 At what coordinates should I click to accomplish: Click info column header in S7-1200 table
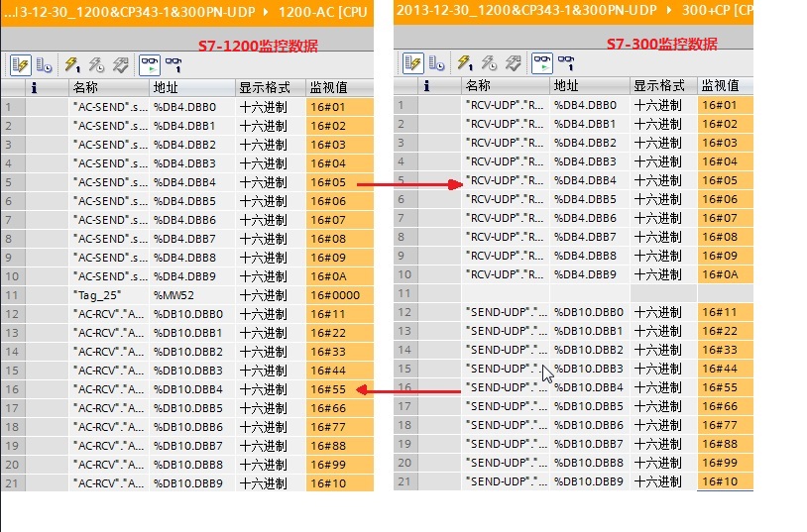pyautogui.click(x=47, y=87)
